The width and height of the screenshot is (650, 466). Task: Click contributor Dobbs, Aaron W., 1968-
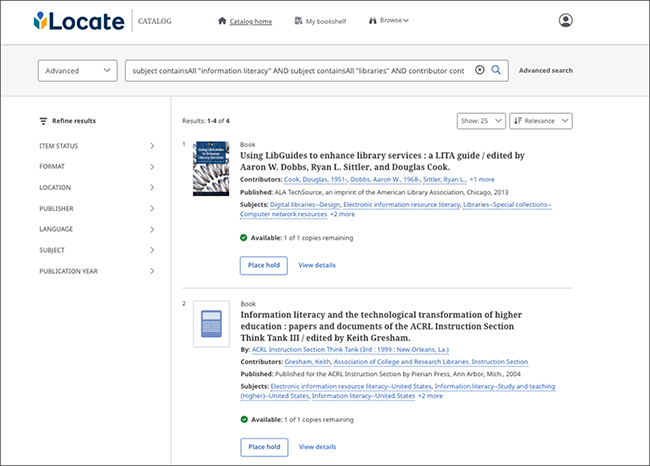click(385, 180)
